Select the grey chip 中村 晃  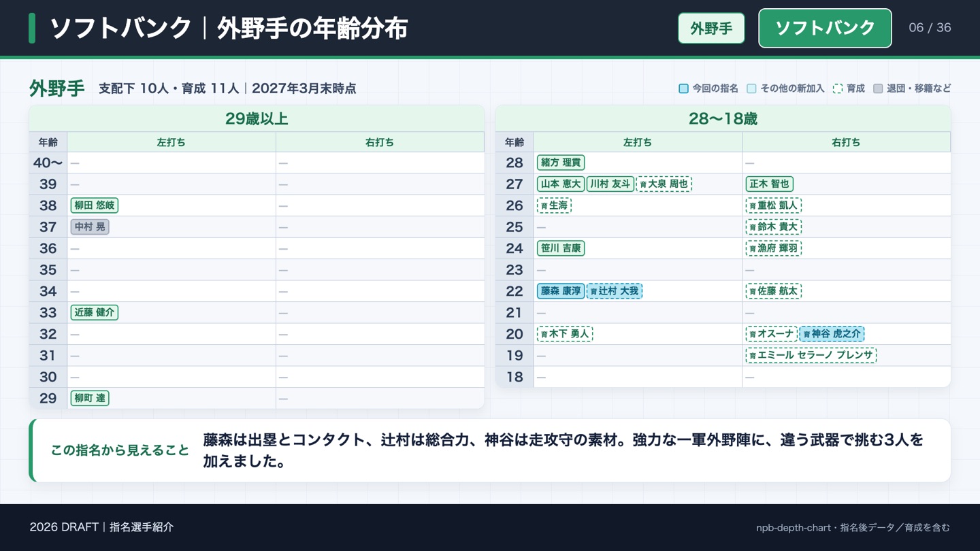pyautogui.click(x=90, y=227)
